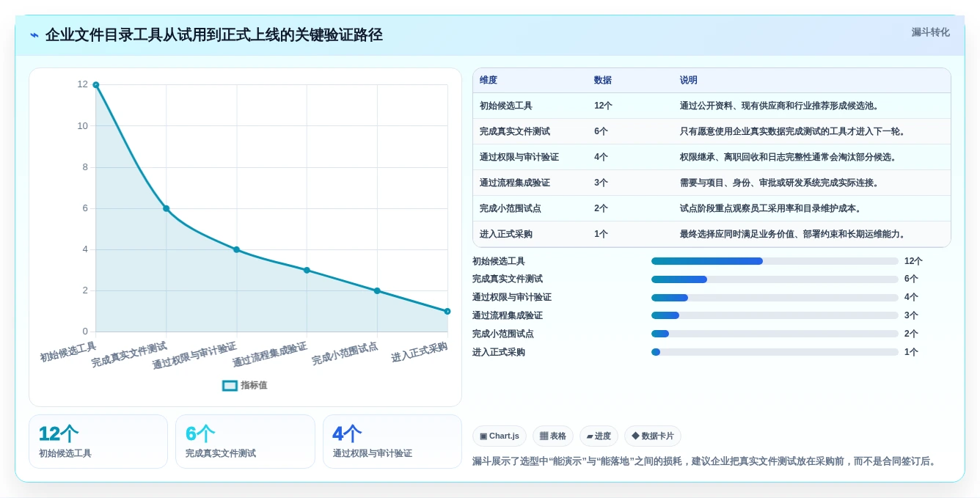Click the 1个 value in the table

pos(601,234)
